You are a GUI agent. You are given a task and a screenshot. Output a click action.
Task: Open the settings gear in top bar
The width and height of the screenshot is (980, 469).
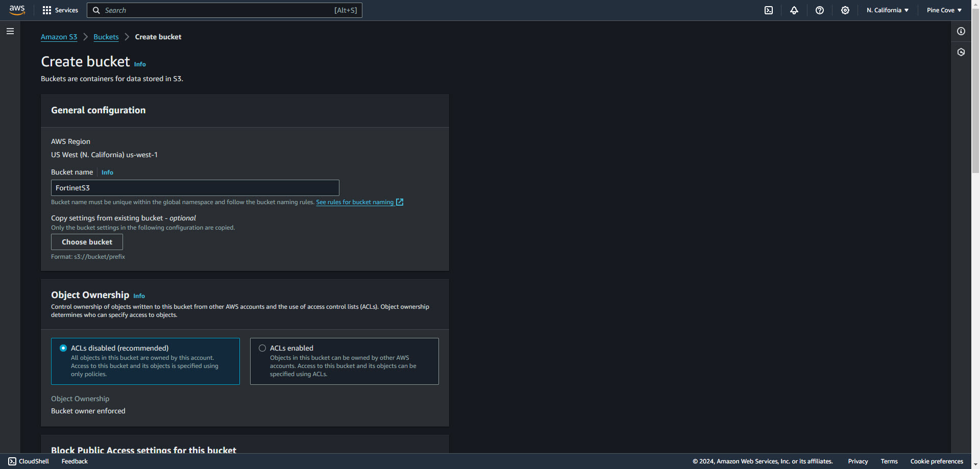845,10
